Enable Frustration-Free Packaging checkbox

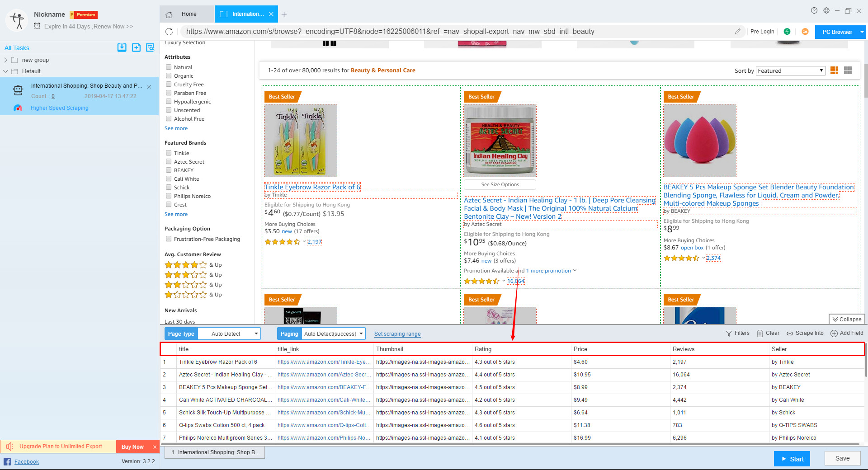click(x=169, y=239)
